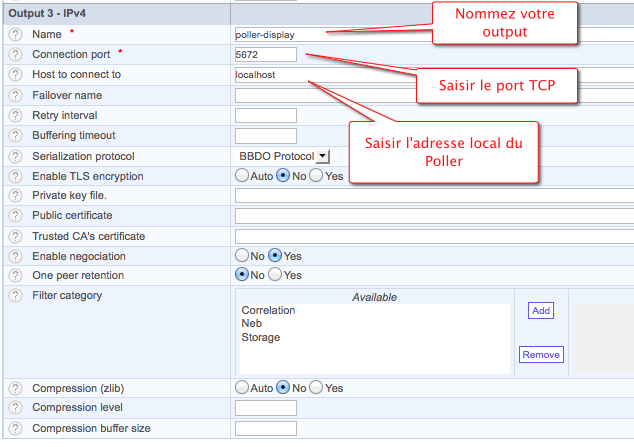This screenshot has width=634, height=447.
Task: Click the Connection port input field
Action: point(265,54)
